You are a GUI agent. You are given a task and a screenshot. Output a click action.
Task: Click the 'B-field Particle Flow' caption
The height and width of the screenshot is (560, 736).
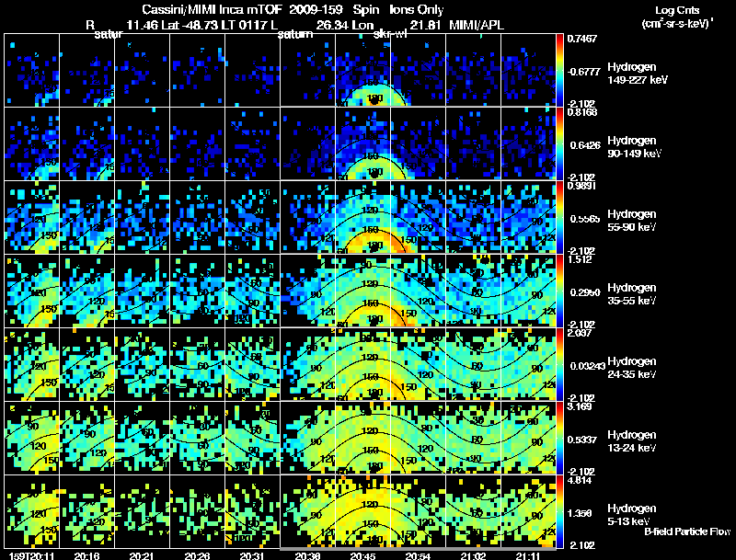pos(687,531)
